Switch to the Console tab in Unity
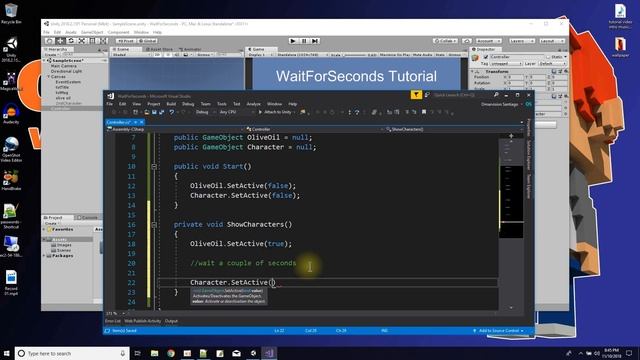 coord(87,218)
